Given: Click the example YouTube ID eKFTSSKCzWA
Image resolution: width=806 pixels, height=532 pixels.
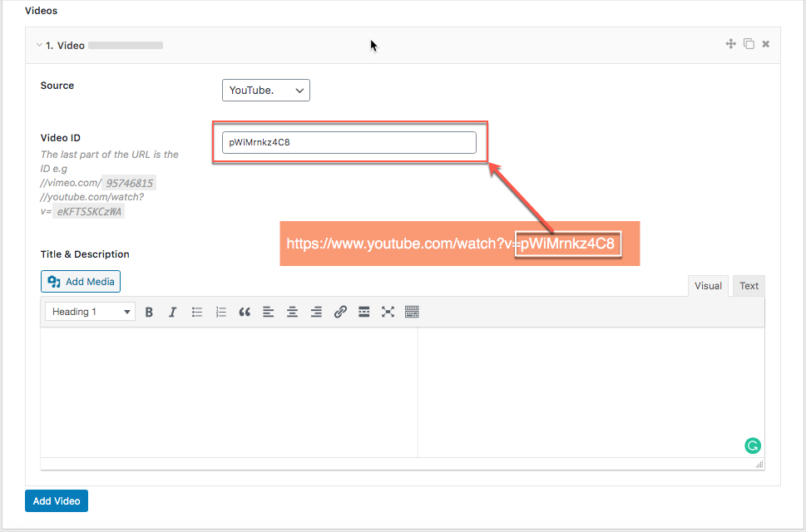Looking at the screenshot, I should pos(89,212).
